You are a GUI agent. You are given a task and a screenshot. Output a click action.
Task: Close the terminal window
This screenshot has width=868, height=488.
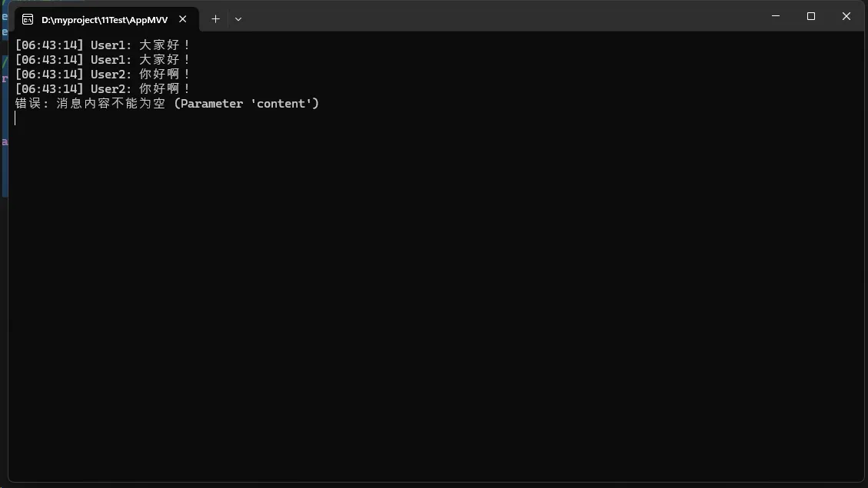coord(846,16)
